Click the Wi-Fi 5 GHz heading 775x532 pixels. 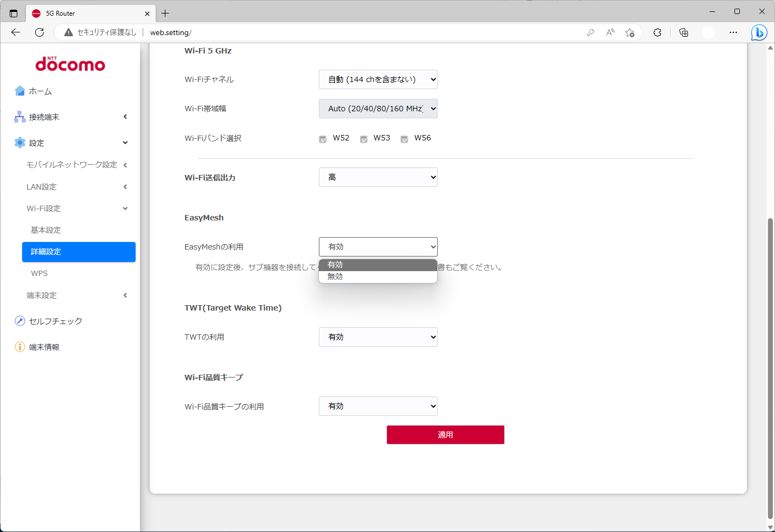tap(208, 51)
